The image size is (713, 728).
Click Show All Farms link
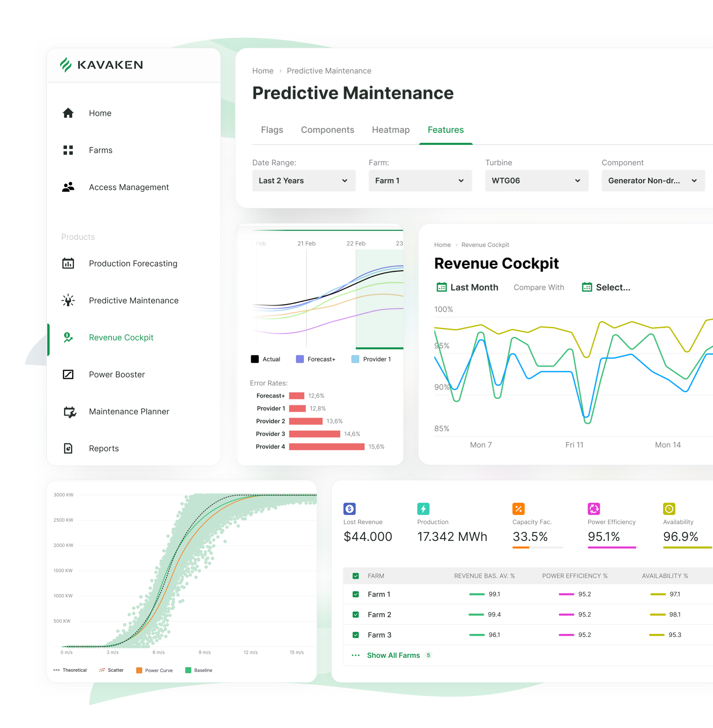tap(393, 656)
